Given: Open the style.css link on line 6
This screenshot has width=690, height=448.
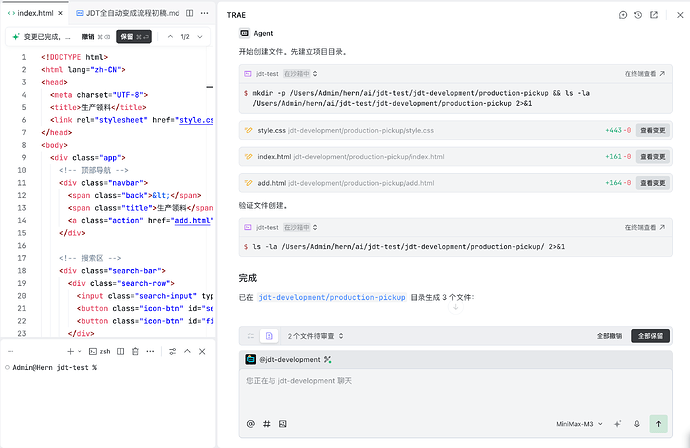Looking at the screenshot, I should coord(196,120).
